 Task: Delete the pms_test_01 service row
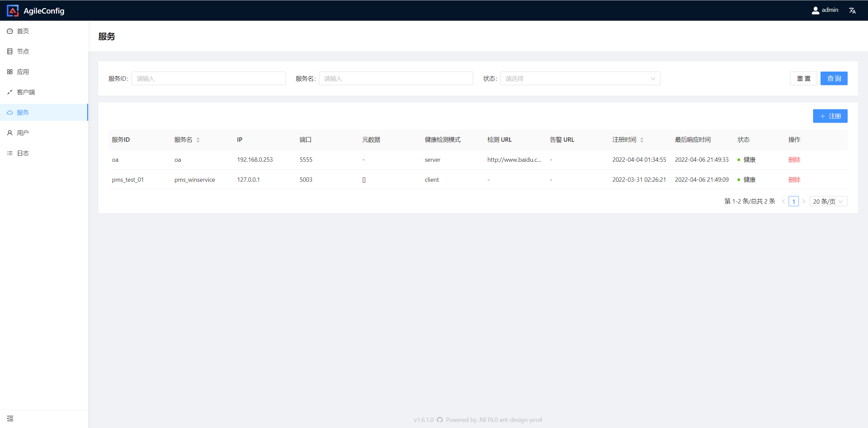794,180
